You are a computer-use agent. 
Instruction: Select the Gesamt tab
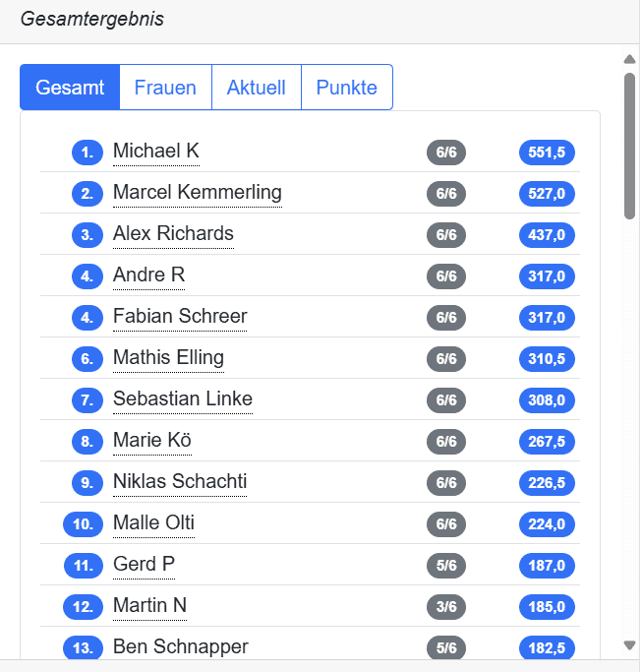[70, 88]
